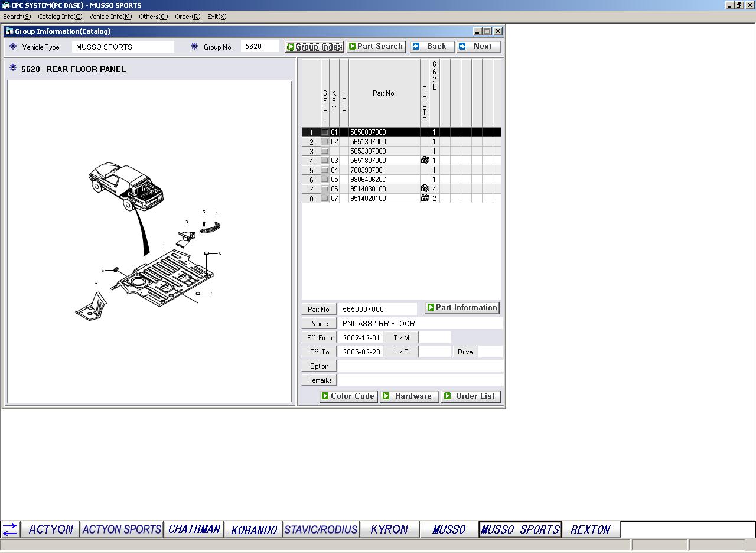Switch to the ACTYON vehicle tab
Image resolution: width=756 pixels, height=553 pixels.
(51, 529)
